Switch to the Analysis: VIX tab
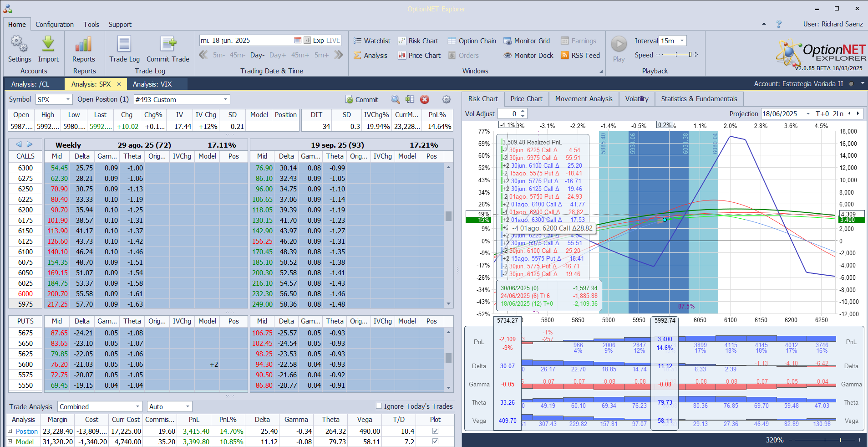868x447 pixels. click(x=152, y=84)
